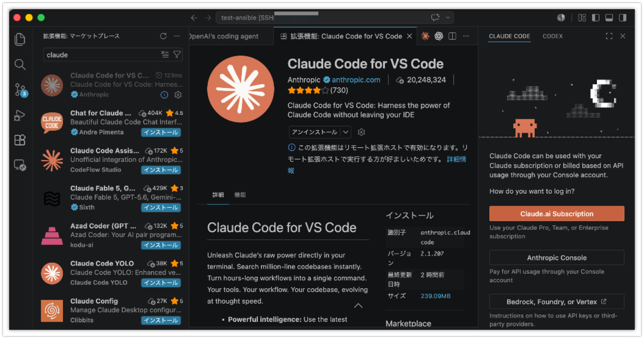Click the Azad Coder pyramid thumbnail
The height and width of the screenshot is (339, 644).
coord(52,236)
